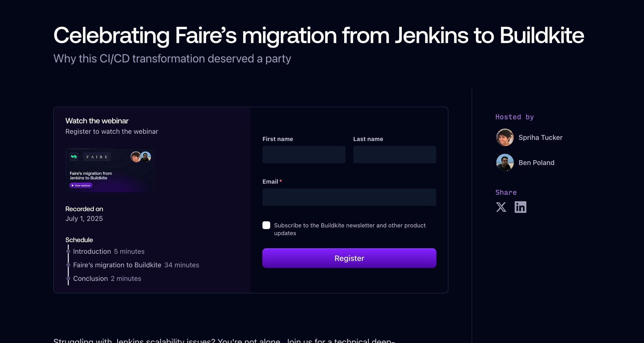Focus the First name input field
Image resolution: width=644 pixels, height=343 pixels.
click(x=304, y=154)
